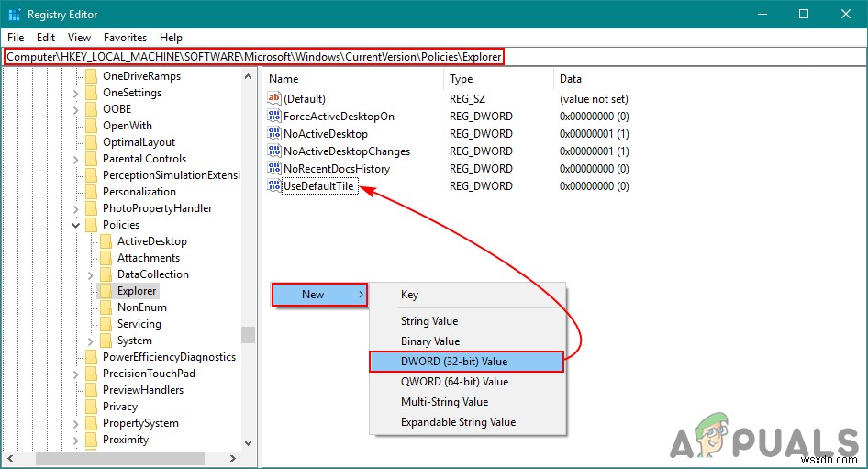Screen dimensions: 868x469
Task: Expand the PrecisionTouchPad tree node
Action: click(x=76, y=374)
